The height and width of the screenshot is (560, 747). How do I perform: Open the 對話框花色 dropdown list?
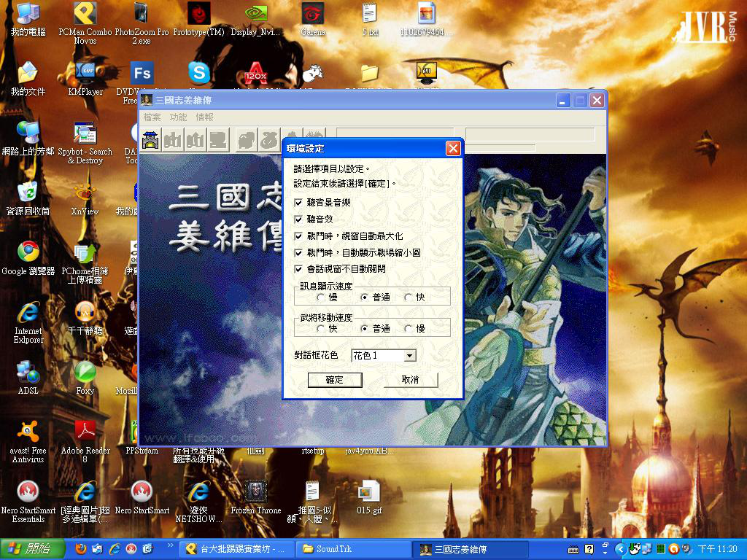click(409, 356)
